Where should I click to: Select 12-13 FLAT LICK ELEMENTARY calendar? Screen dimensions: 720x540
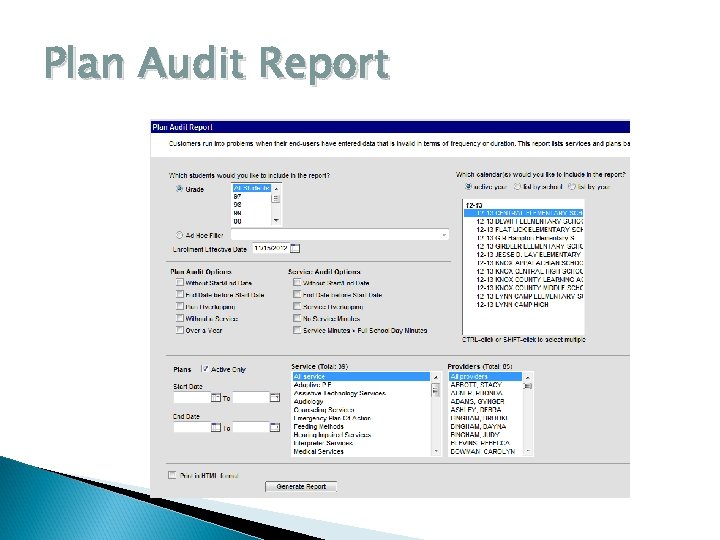[x=523, y=230]
